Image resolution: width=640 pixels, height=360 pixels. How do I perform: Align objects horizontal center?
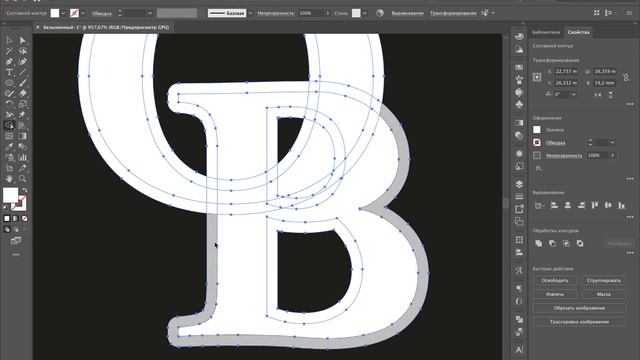(x=568, y=205)
